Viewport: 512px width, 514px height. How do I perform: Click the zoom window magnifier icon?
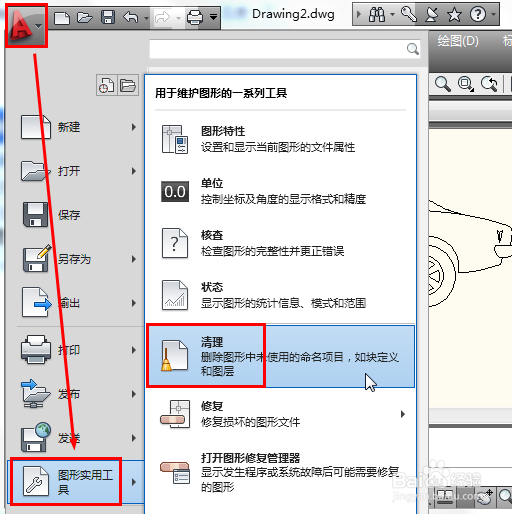466,84
